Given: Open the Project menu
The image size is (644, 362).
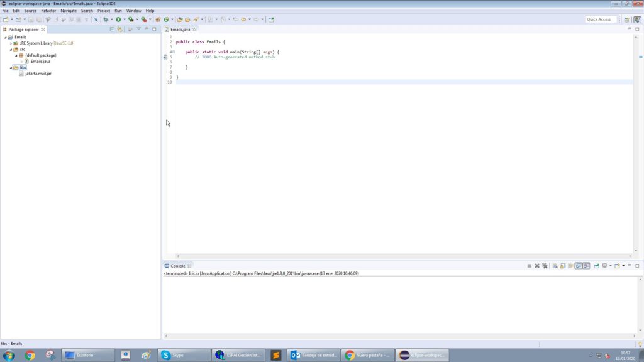Looking at the screenshot, I should pyautogui.click(x=104, y=10).
